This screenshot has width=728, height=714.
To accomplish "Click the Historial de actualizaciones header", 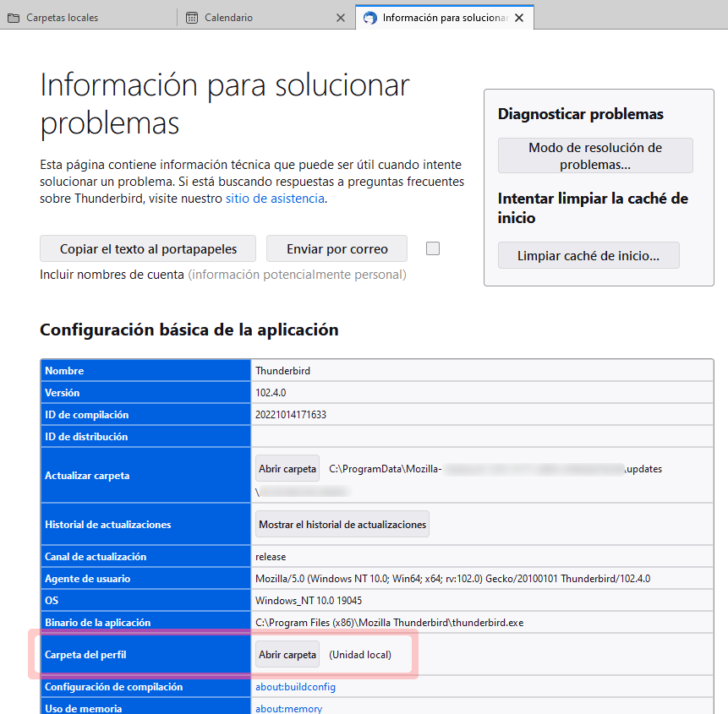I will [145, 524].
